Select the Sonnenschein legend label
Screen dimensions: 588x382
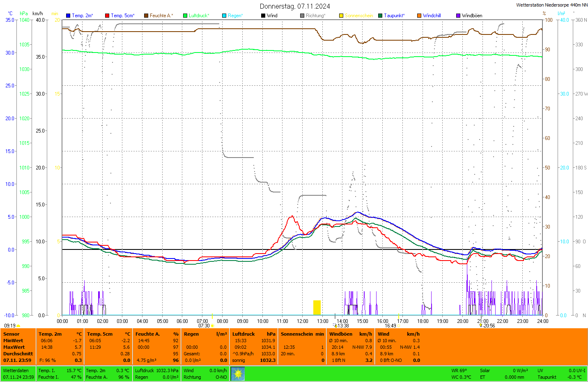click(x=359, y=16)
